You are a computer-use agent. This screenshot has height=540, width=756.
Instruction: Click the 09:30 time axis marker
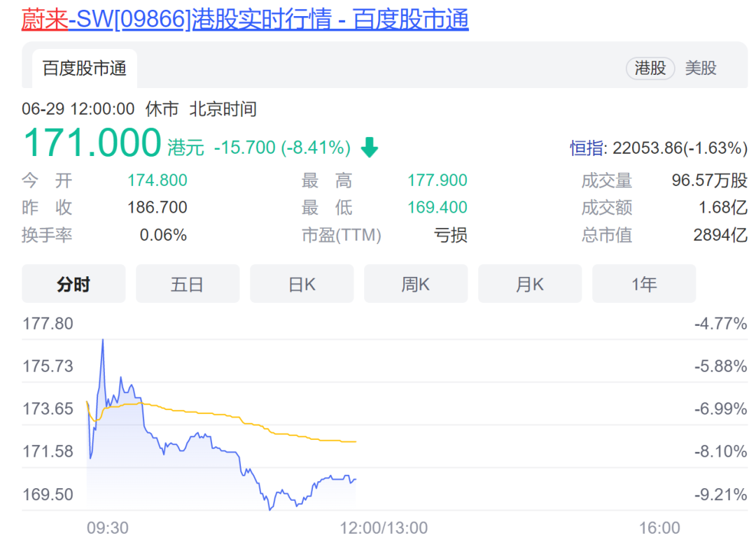click(107, 527)
